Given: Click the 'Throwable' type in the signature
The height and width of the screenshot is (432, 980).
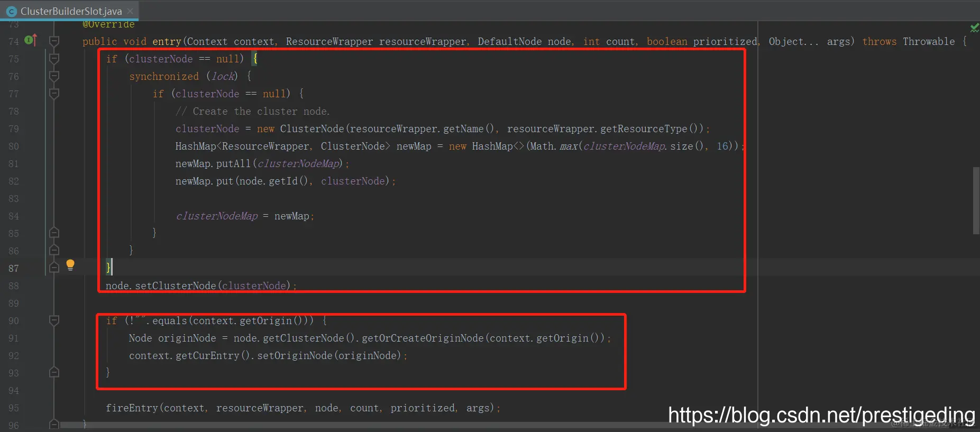Looking at the screenshot, I should tap(929, 41).
